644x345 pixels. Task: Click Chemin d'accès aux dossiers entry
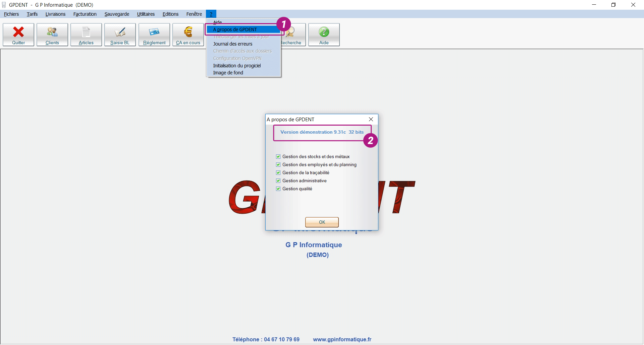[244, 51]
